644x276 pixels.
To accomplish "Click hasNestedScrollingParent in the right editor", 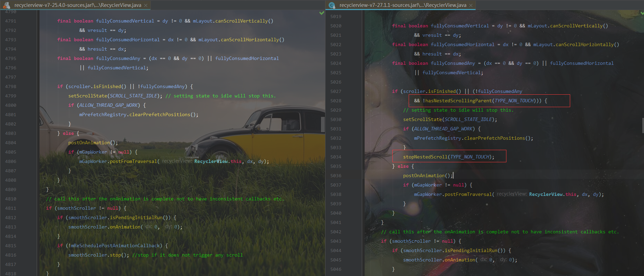I will pyautogui.click(x=458, y=101).
